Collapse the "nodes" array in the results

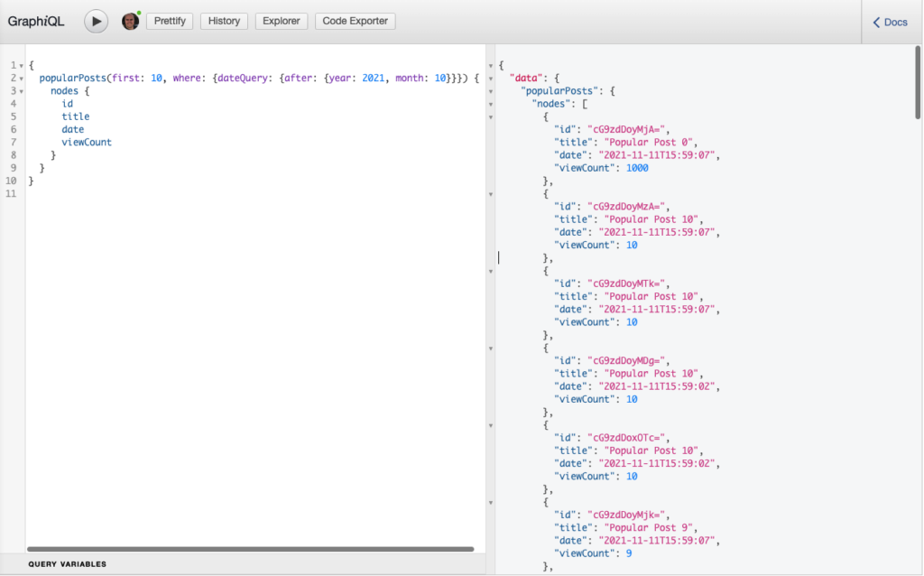pyautogui.click(x=490, y=104)
